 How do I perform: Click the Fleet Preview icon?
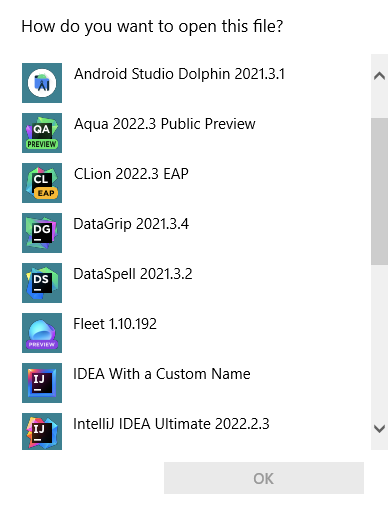pos(42,333)
